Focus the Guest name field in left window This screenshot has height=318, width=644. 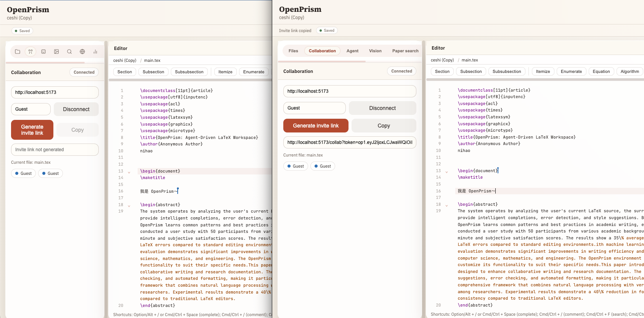(x=31, y=109)
